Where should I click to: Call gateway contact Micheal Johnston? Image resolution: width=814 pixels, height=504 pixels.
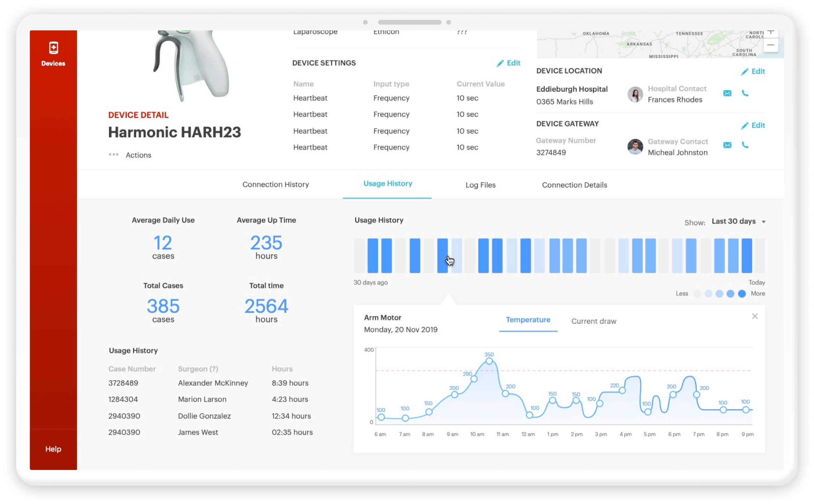pyautogui.click(x=745, y=145)
